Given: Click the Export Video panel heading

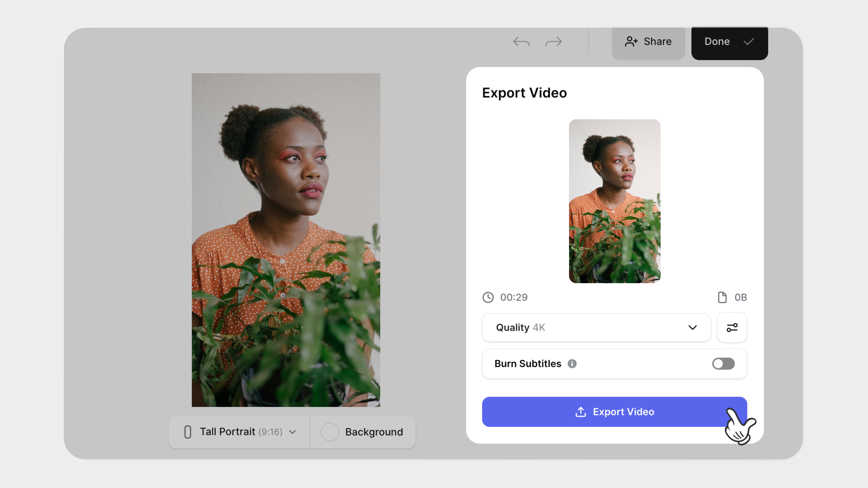Looking at the screenshot, I should 524,93.
